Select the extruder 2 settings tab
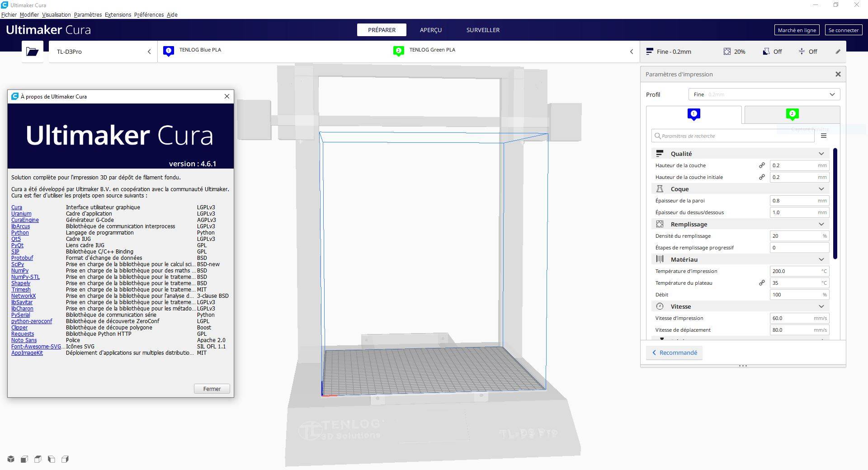 (792, 114)
